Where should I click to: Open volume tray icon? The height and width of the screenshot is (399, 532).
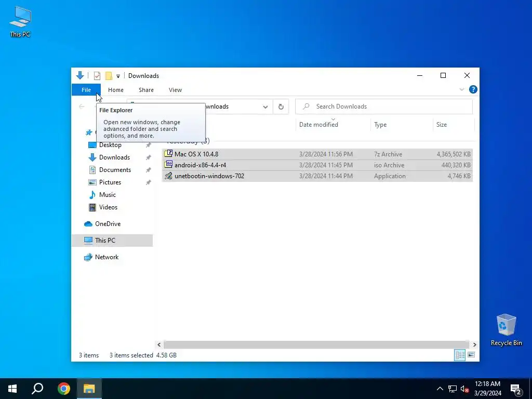[464, 389]
